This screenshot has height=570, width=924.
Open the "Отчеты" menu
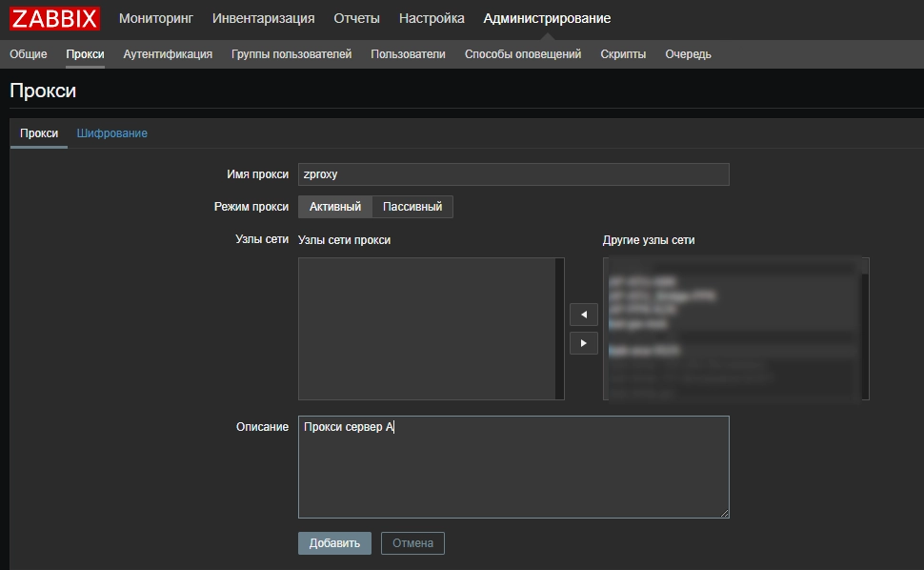pyautogui.click(x=356, y=17)
